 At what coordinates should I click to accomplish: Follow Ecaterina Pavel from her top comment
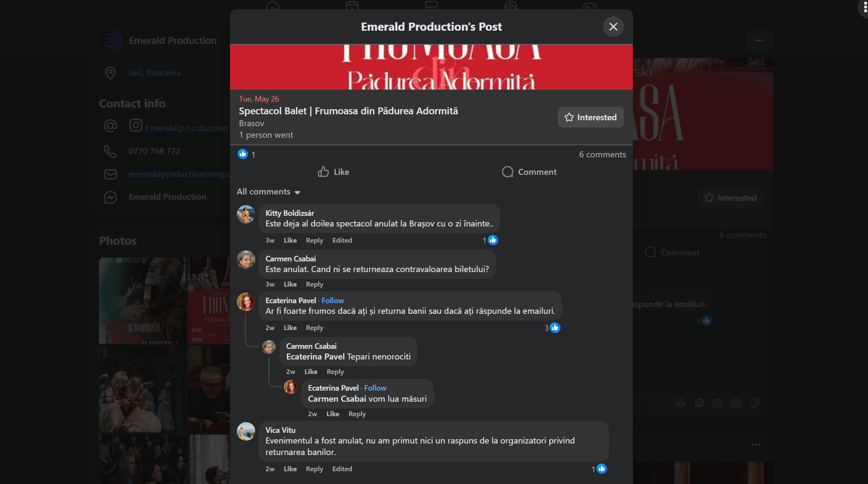point(332,301)
